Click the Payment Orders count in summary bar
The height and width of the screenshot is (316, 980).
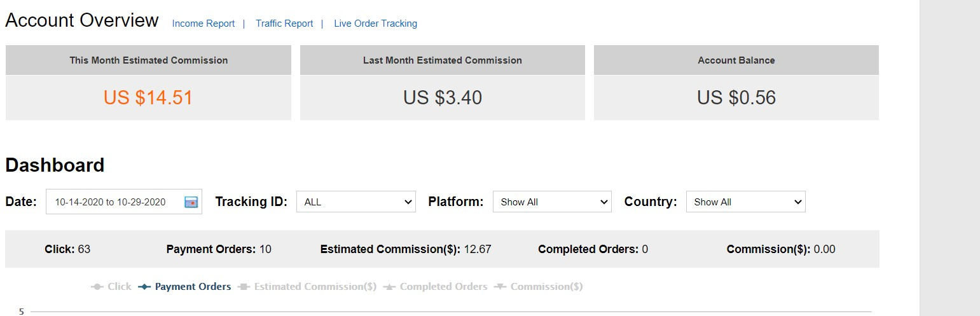[265, 249]
